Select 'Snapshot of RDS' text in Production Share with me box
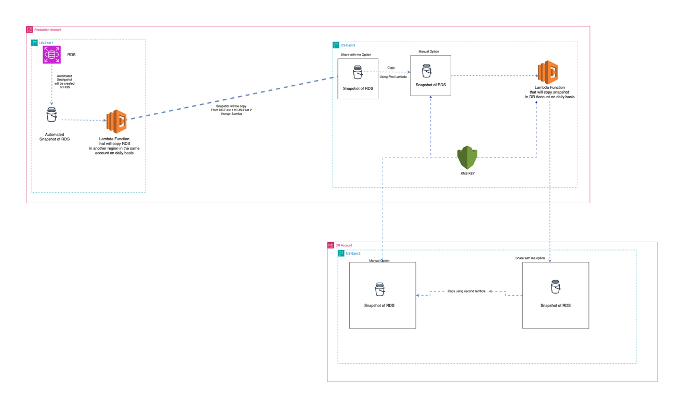This screenshot has width=684, height=408. pos(358,89)
